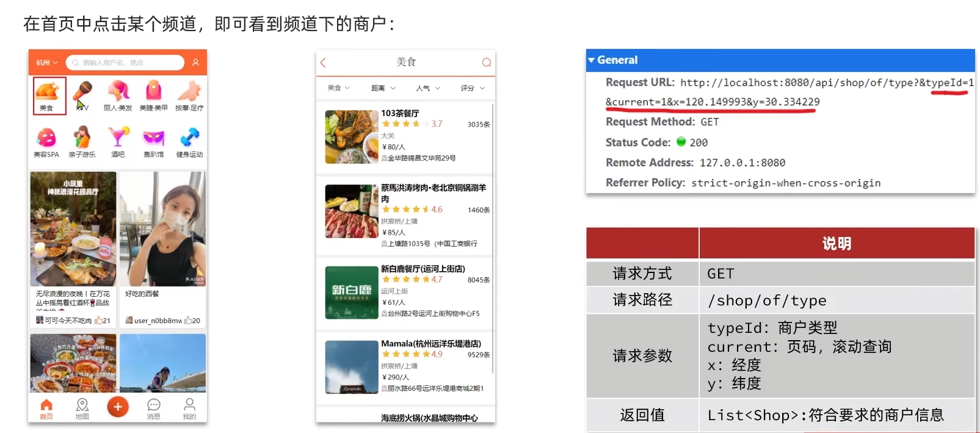
Task: Click the 无尽浪漫的夜晚 blog title
Action: (73, 299)
